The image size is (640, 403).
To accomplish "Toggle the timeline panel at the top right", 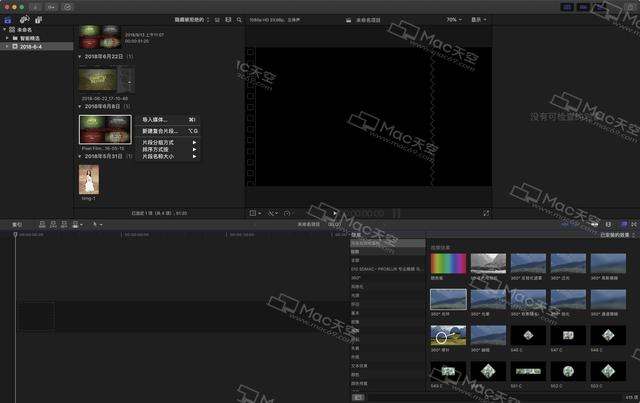I will [x=583, y=7].
